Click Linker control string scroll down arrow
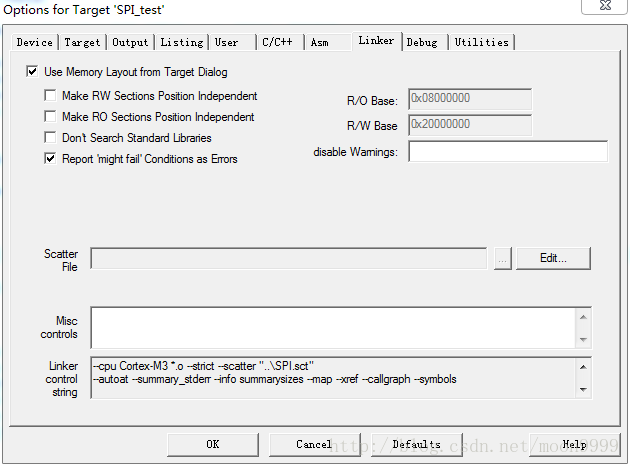Screen dimensions: 630x466 point(583,389)
